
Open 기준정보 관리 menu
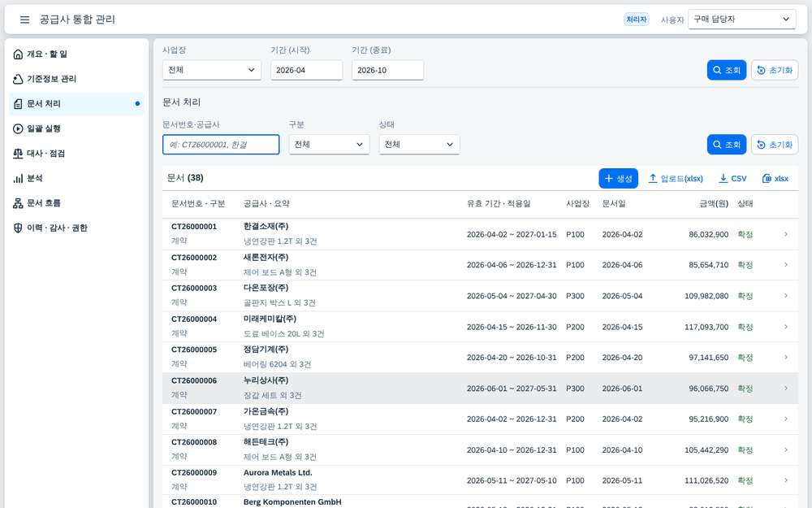(x=76, y=79)
